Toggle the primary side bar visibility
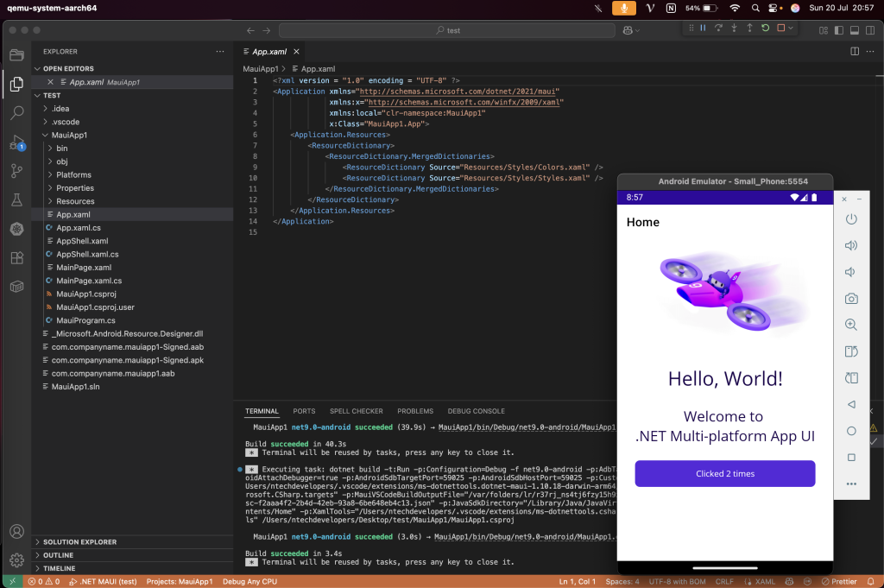Screen dimensions: 884x588 839,30
